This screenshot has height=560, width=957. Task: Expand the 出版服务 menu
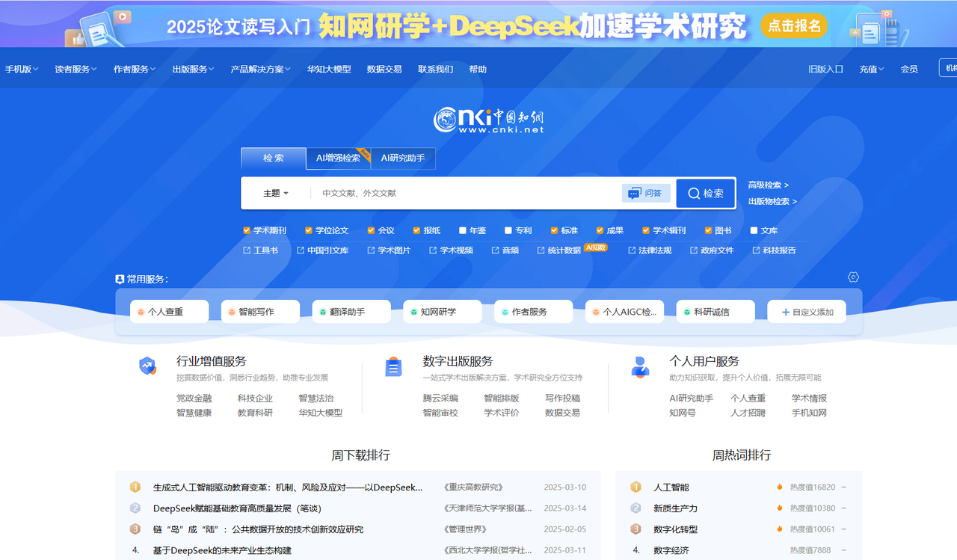(193, 69)
